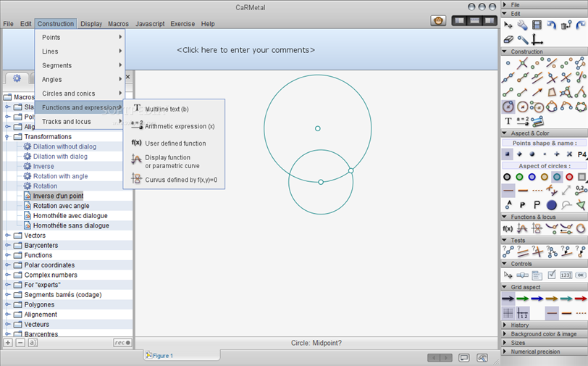The width and height of the screenshot is (588, 366).
Task: Collapse the Transformations macro folder
Action: [7, 137]
